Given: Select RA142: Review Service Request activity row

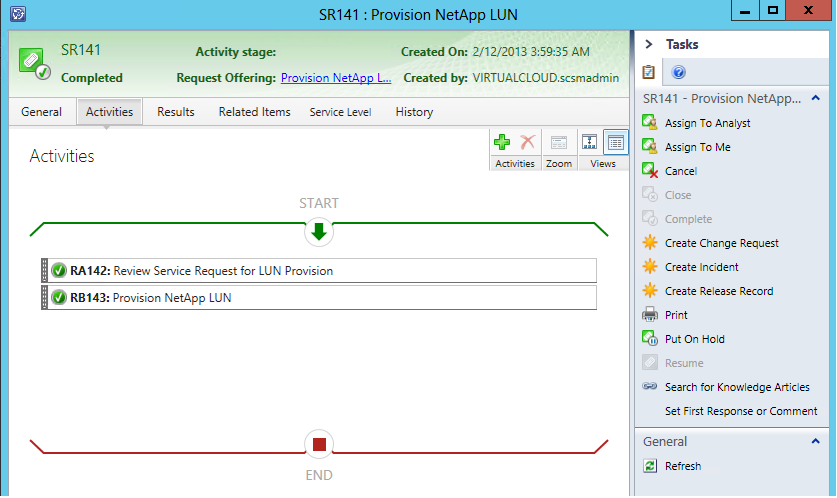Looking at the screenshot, I should (x=319, y=271).
